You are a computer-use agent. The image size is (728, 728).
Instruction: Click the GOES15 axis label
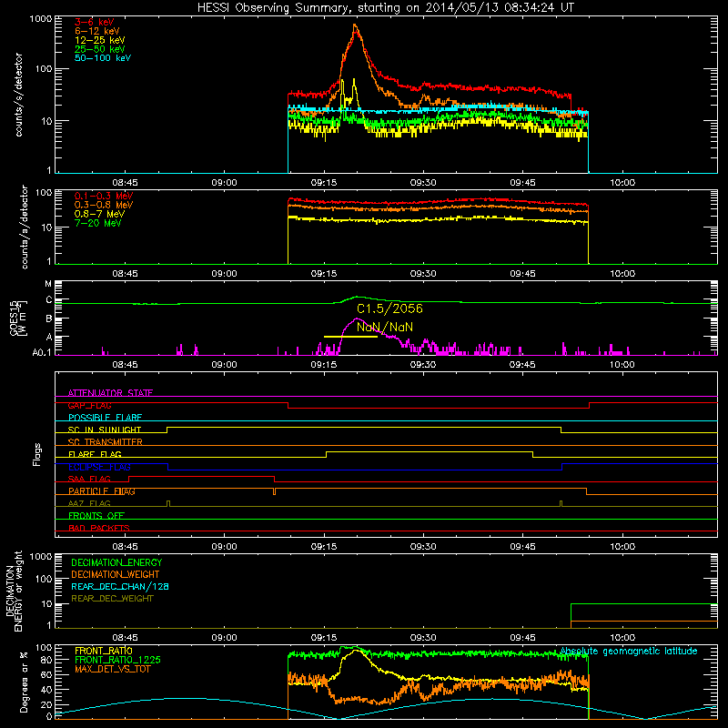pos(17,318)
